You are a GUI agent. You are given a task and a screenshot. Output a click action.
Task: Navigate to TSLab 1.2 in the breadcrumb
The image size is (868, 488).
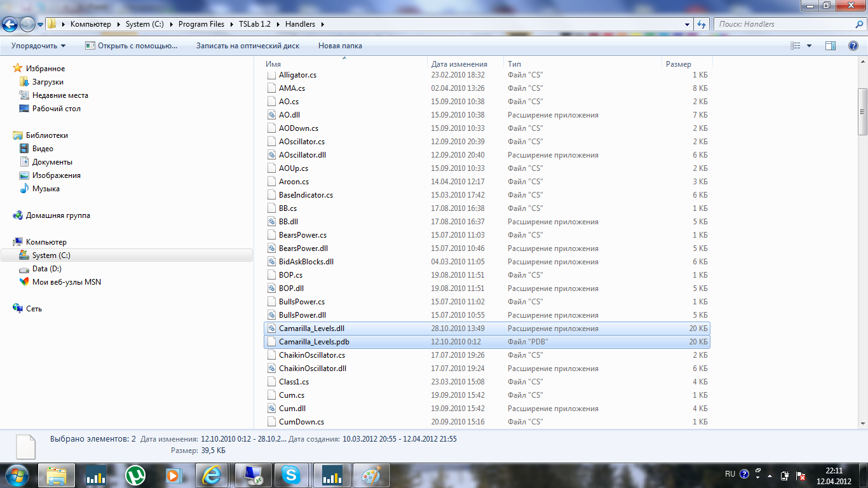(x=254, y=24)
